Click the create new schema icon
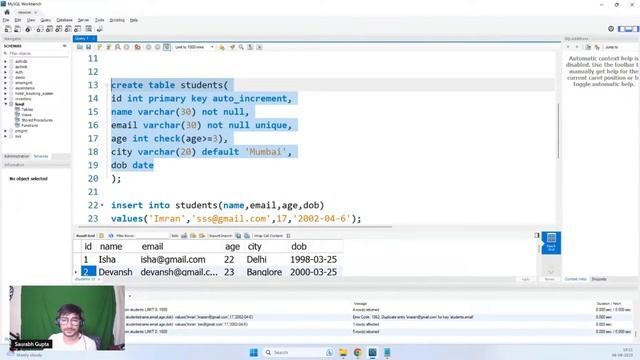 pos(40,29)
